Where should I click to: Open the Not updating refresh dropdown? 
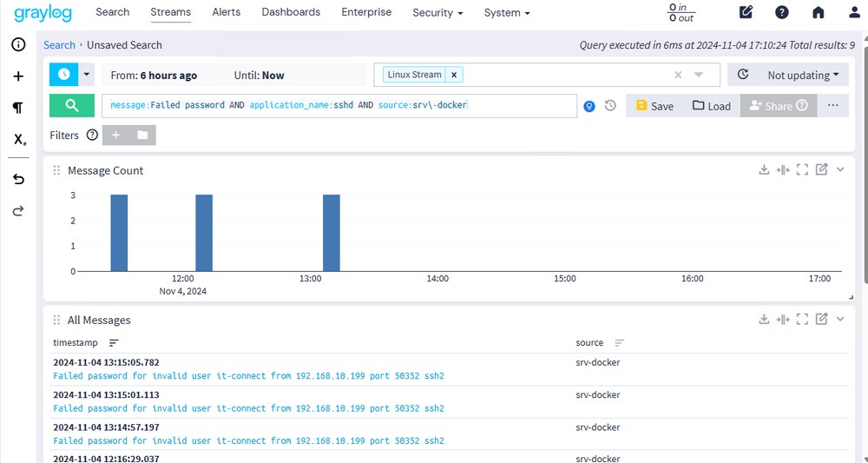pyautogui.click(x=788, y=75)
